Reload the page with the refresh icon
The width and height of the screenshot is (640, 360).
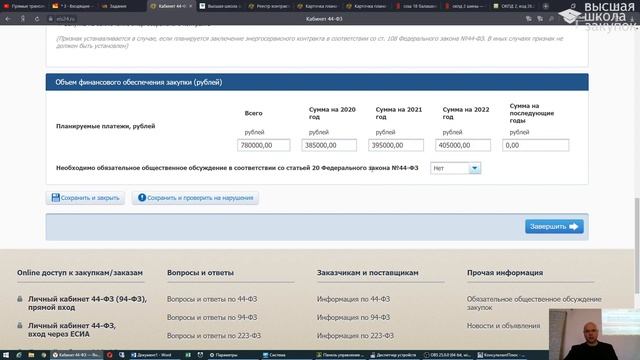click(x=37, y=19)
